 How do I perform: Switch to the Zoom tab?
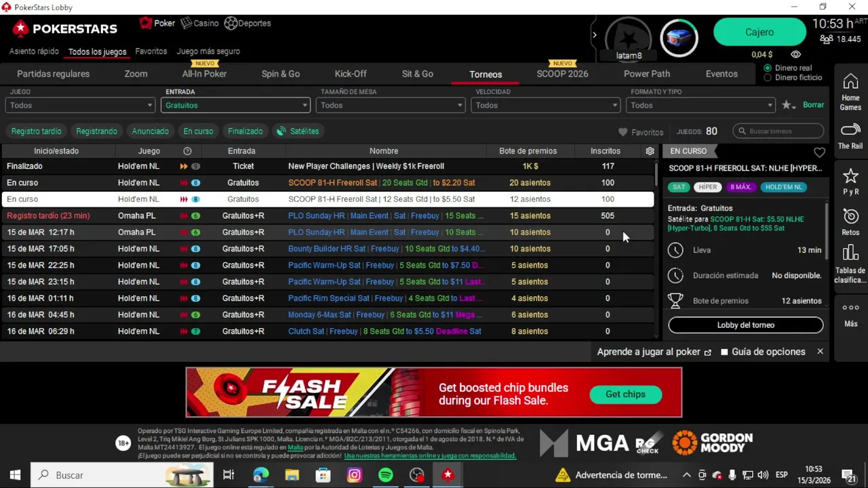[136, 74]
